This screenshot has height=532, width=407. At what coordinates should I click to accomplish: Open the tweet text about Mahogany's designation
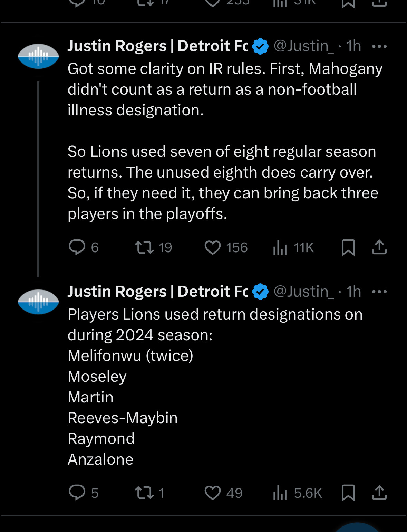click(224, 89)
